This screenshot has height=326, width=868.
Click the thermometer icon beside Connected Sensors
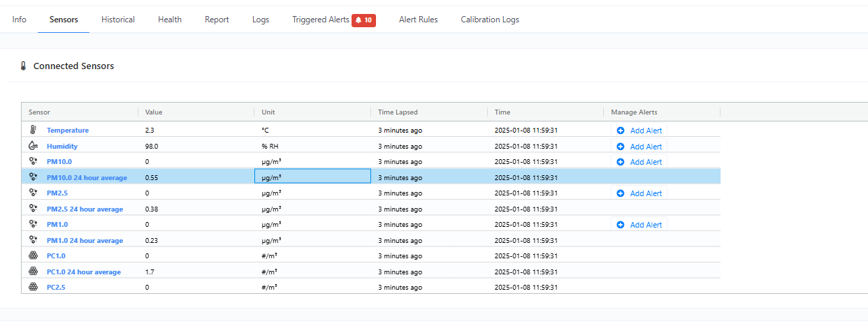click(23, 66)
